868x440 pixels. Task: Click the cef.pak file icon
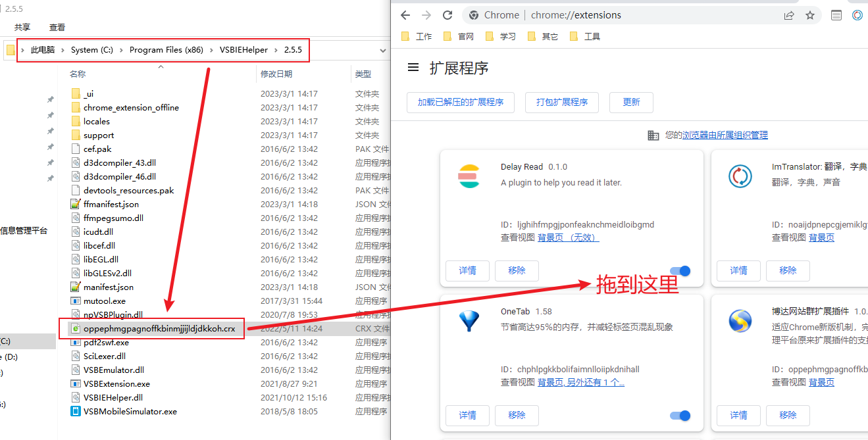(76, 149)
